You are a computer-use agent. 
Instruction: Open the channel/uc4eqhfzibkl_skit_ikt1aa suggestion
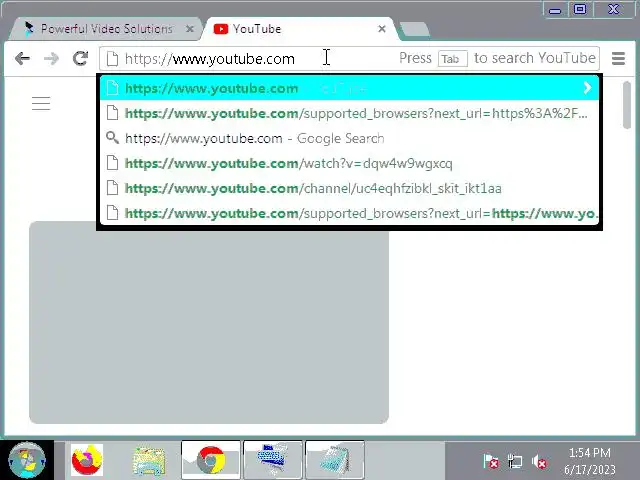tap(349, 188)
